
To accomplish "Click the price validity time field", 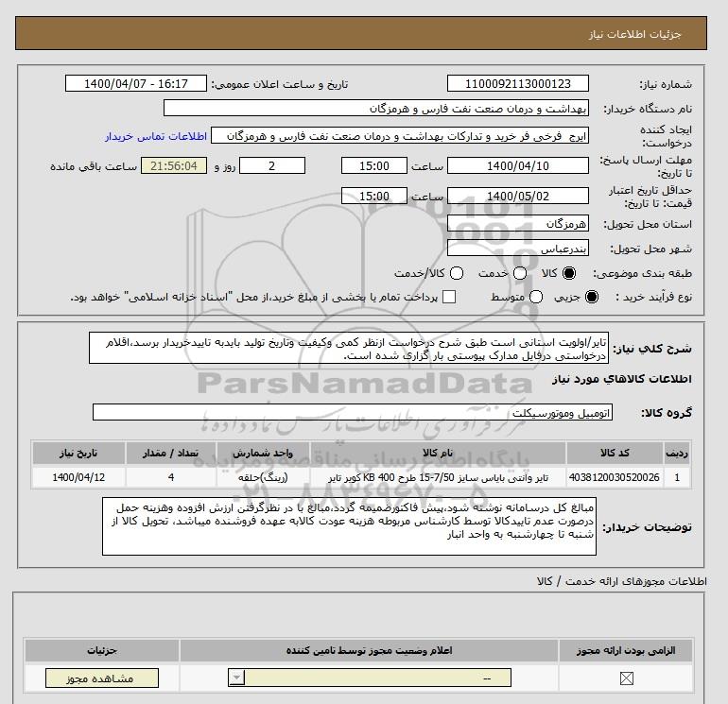I will coord(374,196).
